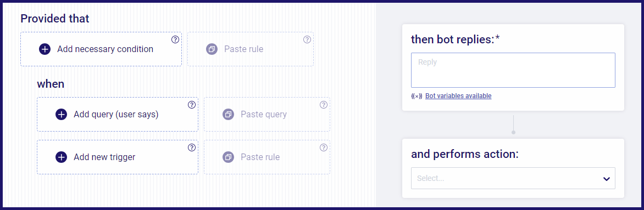
Task: Click the bot variables braces icon
Action: pyautogui.click(x=417, y=96)
